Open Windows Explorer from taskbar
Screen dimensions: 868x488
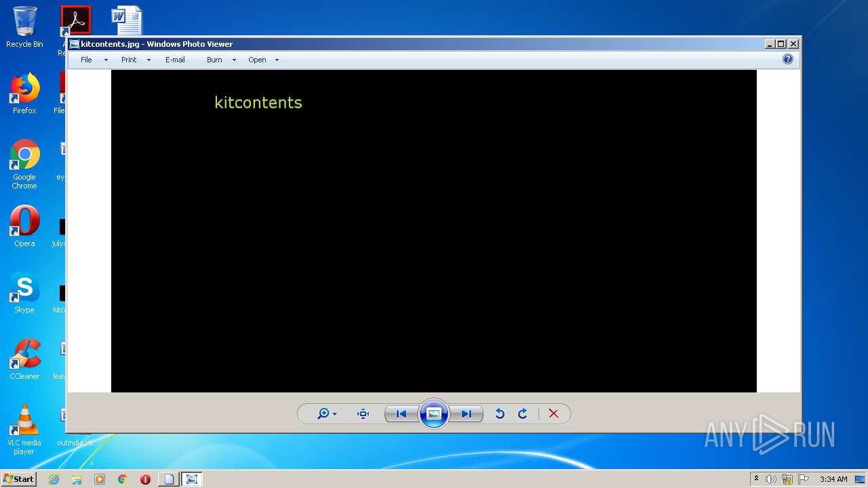[77, 479]
